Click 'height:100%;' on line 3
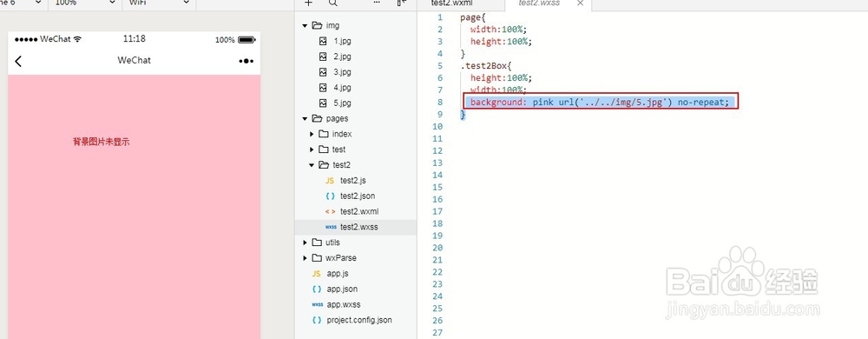868x339 pixels. (x=501, y=42)
